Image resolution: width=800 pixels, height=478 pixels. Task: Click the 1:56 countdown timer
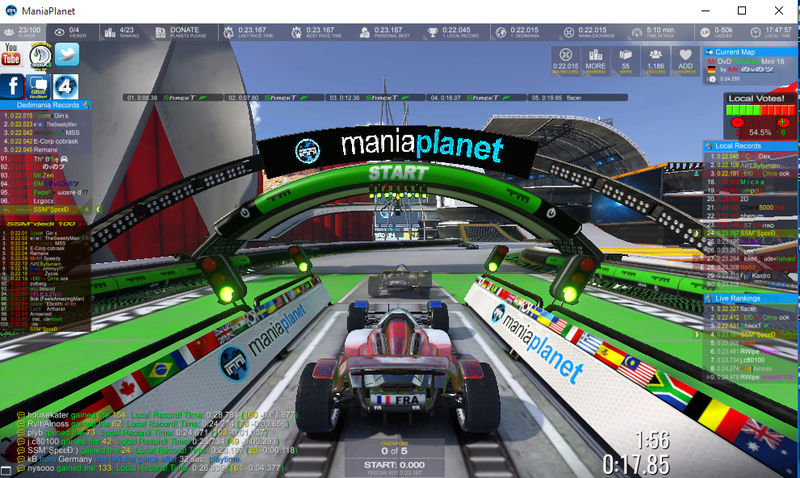coord(653,440)
